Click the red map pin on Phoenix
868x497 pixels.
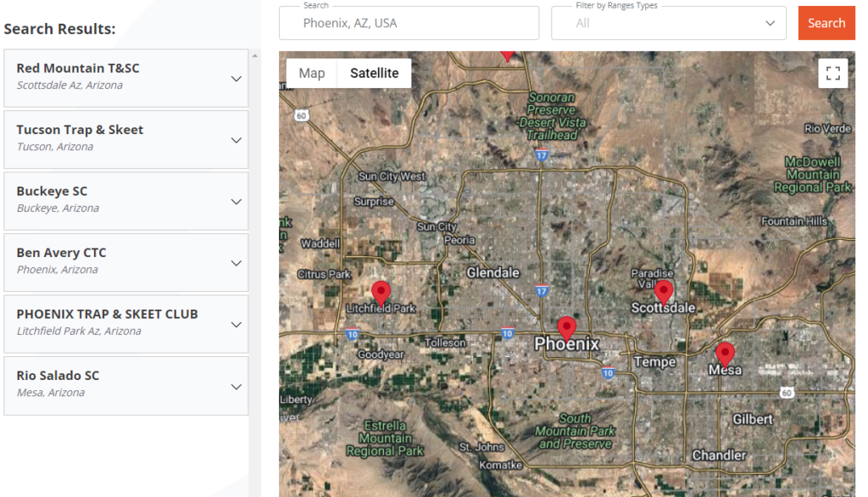tap(566, 329)
